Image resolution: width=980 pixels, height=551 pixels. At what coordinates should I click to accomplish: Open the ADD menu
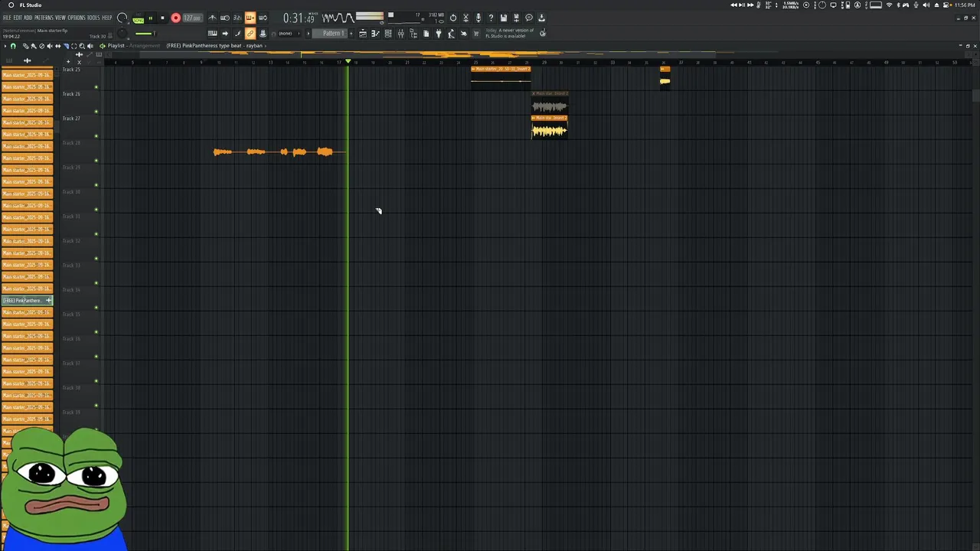coord(28,18)
